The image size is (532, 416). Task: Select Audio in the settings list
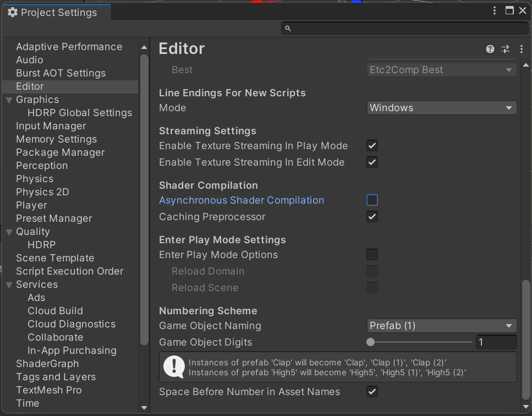30,60
